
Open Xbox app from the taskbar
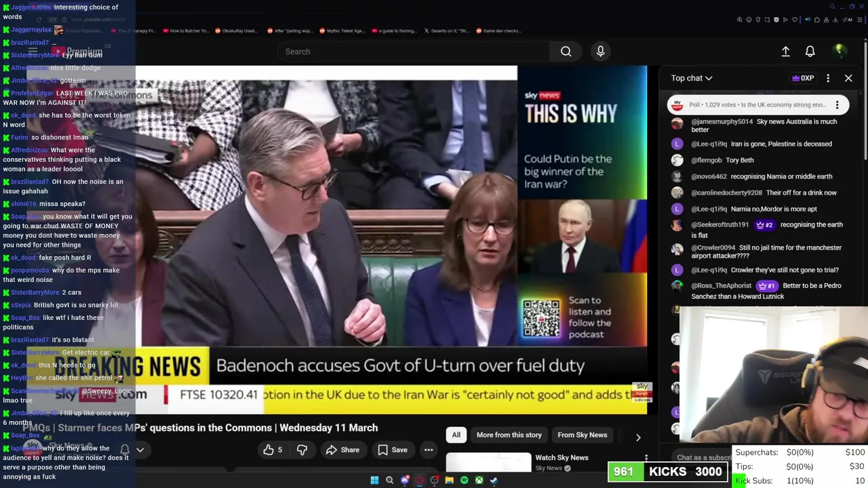[479, 480]
